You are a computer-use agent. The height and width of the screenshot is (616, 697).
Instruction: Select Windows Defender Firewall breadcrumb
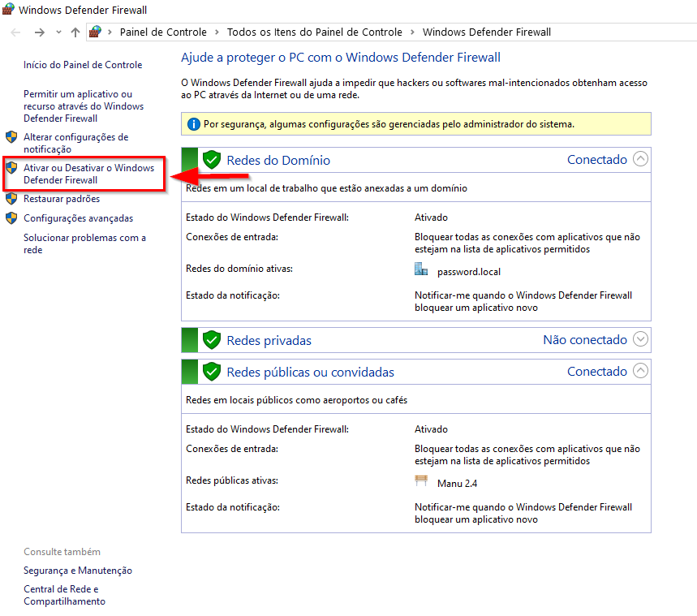[x=487, y=32]
